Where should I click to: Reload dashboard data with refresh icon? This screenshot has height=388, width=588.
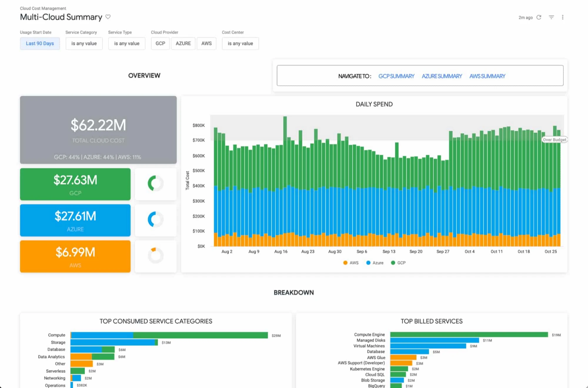tap(539, 17)
